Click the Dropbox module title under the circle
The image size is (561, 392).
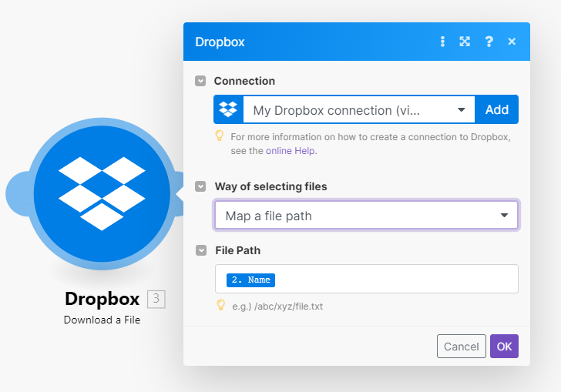click(102, 299)
